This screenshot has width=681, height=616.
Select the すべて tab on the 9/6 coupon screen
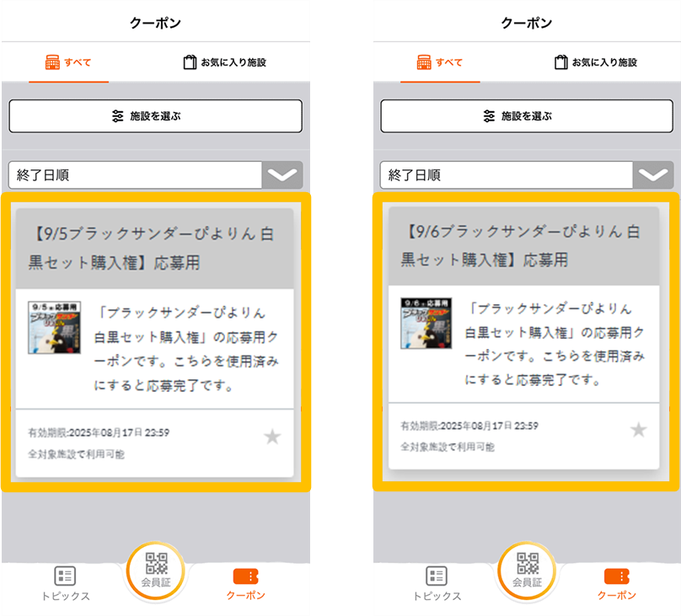(x=440, y=62)
